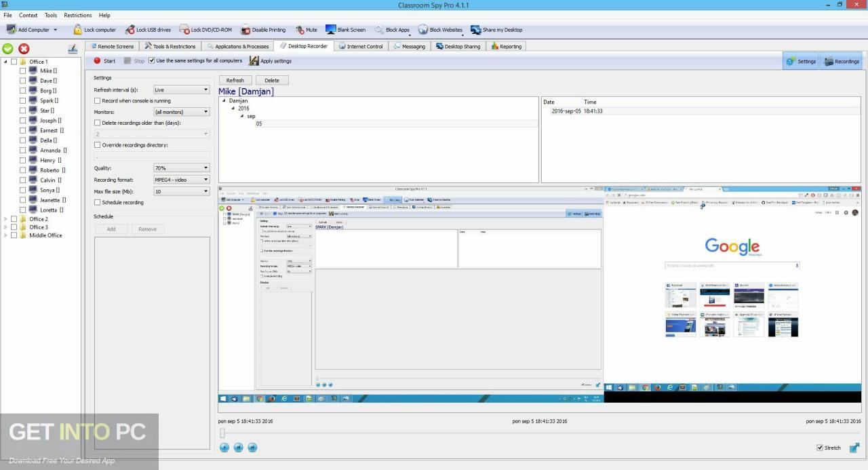Click the Add Computer toolbar icon
This screenshot has height=470, width=868.
click(12, 30)
